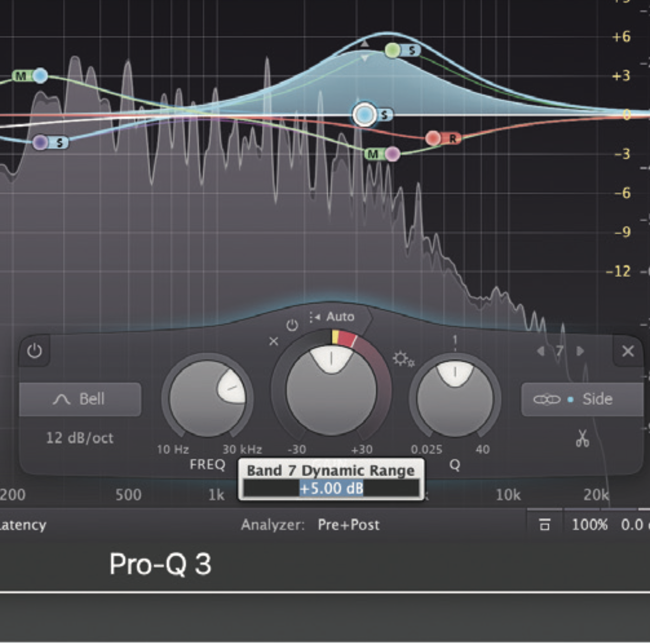Adjust the FREQ knob
Image resolution: width=650 pixels, height=644 pixels.
pyautogui.click(x=208, y=399)
